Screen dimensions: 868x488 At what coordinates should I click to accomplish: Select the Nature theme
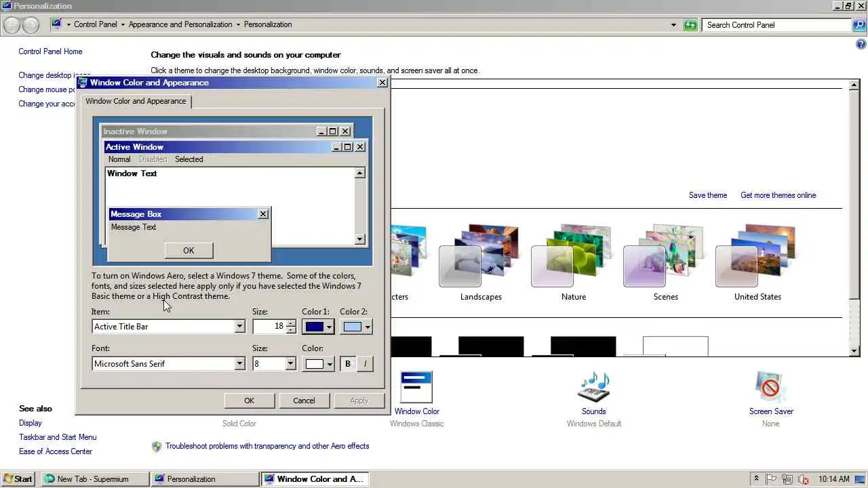point(573,263)
